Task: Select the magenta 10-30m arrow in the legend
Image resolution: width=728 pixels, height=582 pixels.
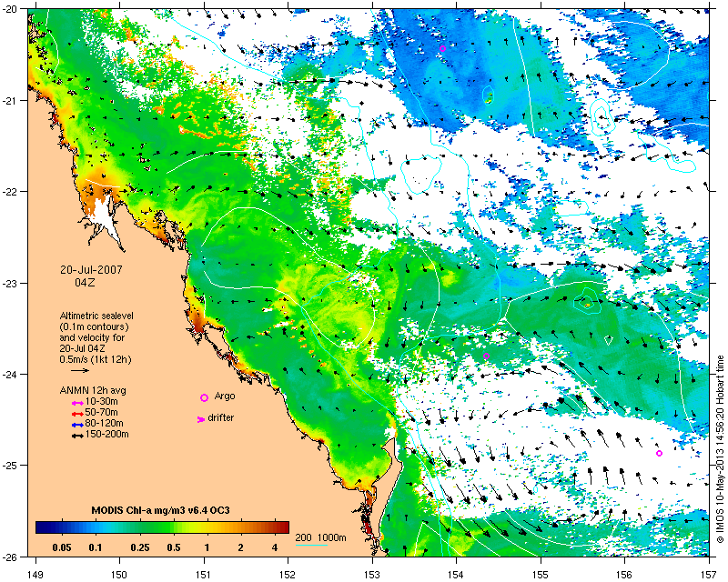Action: pos(77,404)
